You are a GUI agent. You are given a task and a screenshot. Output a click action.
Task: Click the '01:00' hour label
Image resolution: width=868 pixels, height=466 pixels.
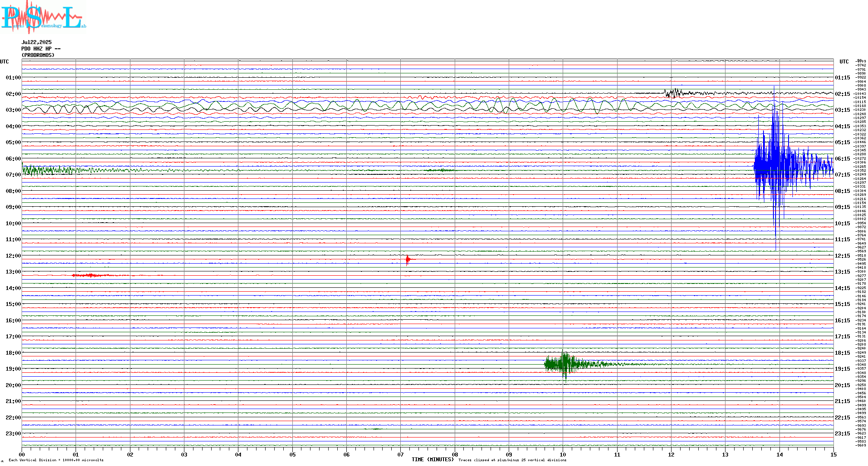coord(13,78)
